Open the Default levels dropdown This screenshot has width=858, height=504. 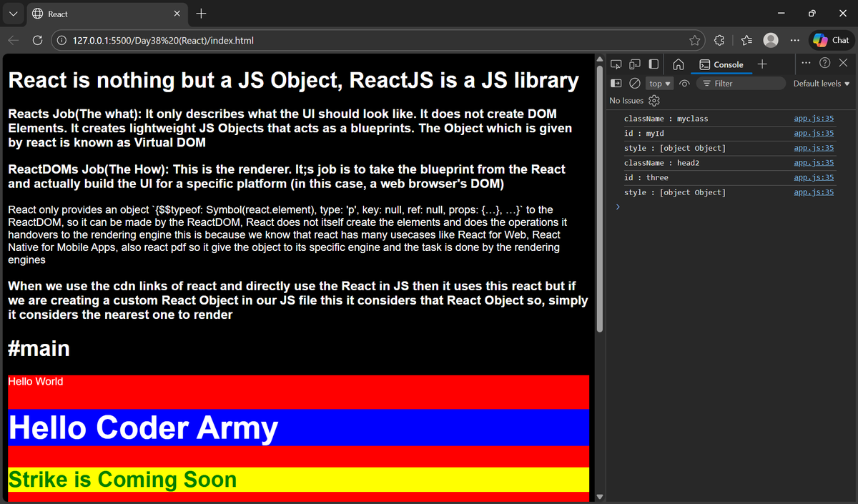(x=821, y=83)
